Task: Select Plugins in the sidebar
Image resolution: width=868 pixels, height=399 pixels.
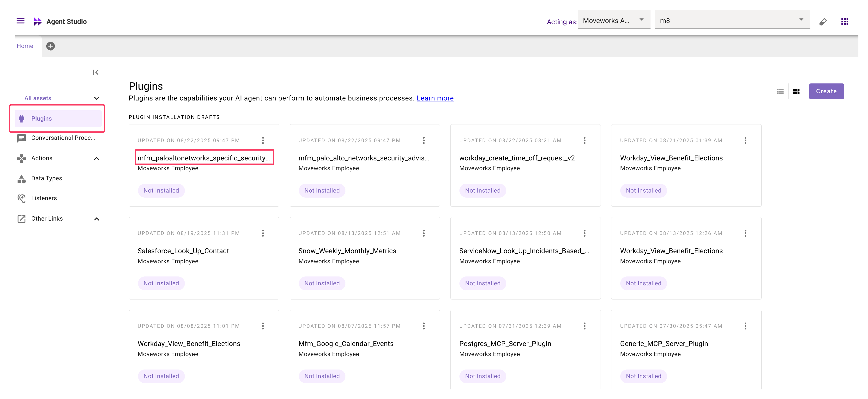Action: coord(58,118)
